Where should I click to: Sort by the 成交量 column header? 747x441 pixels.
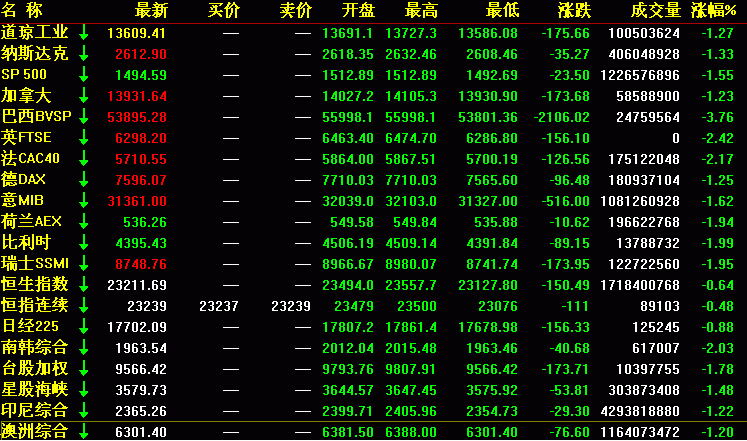click(656, 10)
